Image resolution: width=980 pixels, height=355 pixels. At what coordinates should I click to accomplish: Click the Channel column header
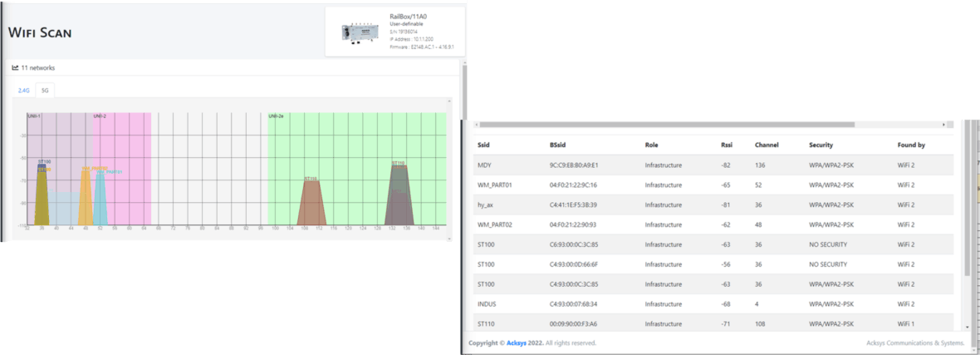pos(766,145)
